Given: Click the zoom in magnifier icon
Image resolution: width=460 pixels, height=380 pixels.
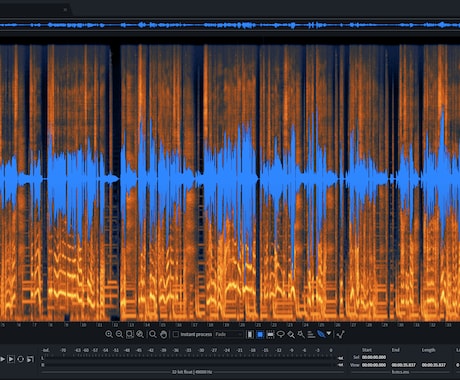Looking at the screenshot, I should pyautogui.click(x=109, y=334).
